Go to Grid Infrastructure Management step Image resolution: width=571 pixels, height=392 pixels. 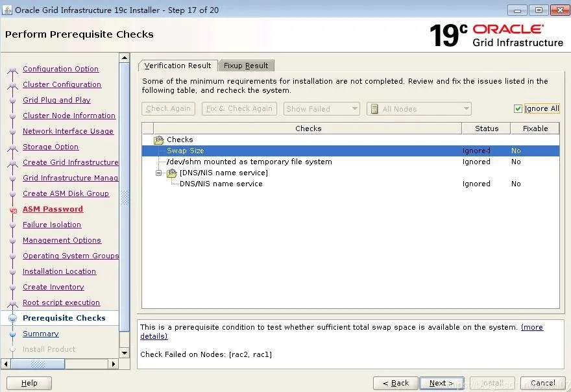click(x=71, y=178)
